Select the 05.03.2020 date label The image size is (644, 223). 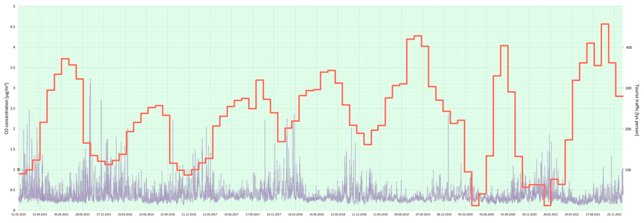465,215
